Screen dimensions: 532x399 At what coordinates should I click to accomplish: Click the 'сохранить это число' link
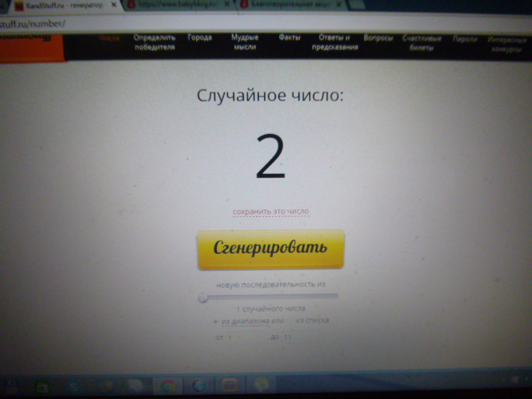270,212
